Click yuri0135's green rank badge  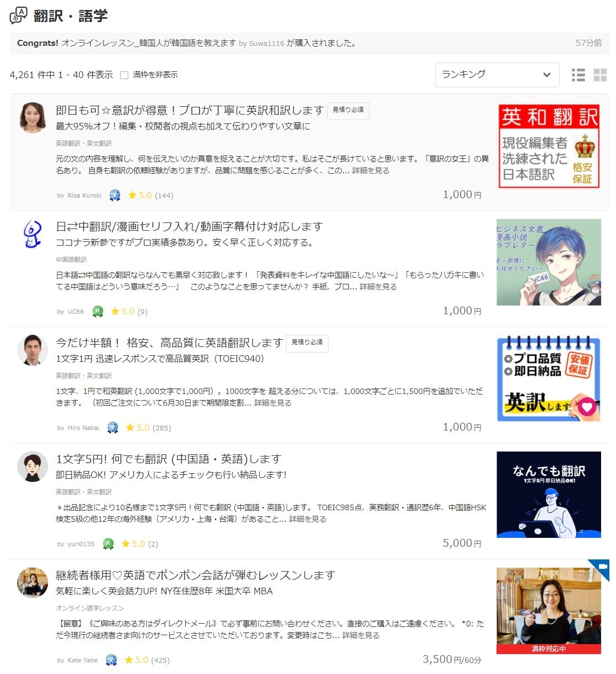tap(108, 543)
